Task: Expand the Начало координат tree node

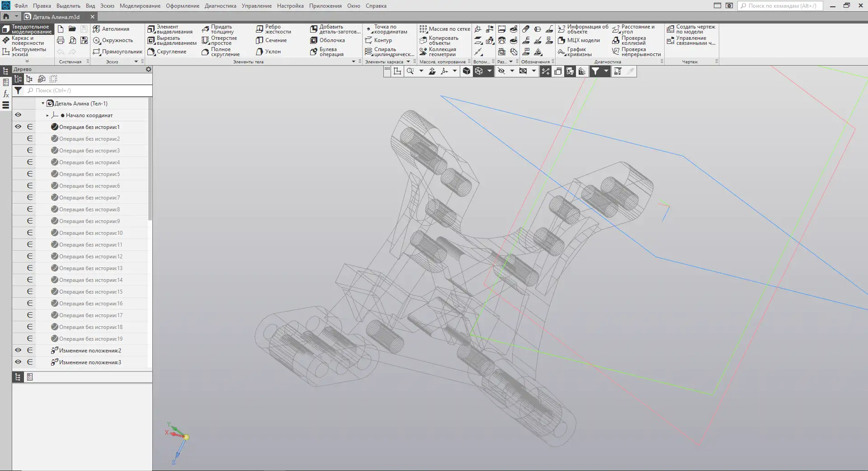Action: 47,115
